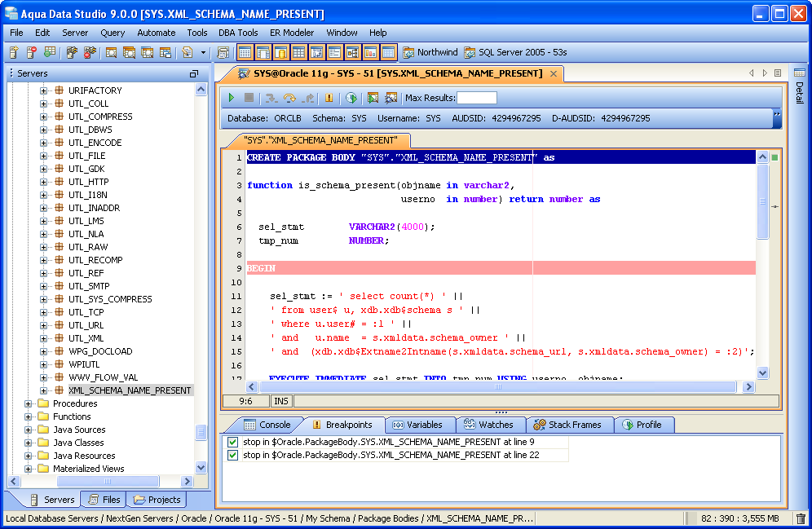
Task: Expand the UTL_HTTP package tree node
Action: [x=44, y=182]
